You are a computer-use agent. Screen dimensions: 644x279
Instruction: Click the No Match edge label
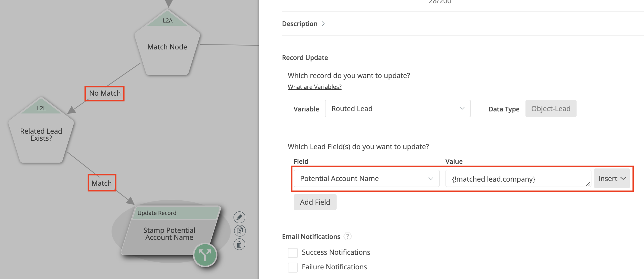[x=105, y=93]
